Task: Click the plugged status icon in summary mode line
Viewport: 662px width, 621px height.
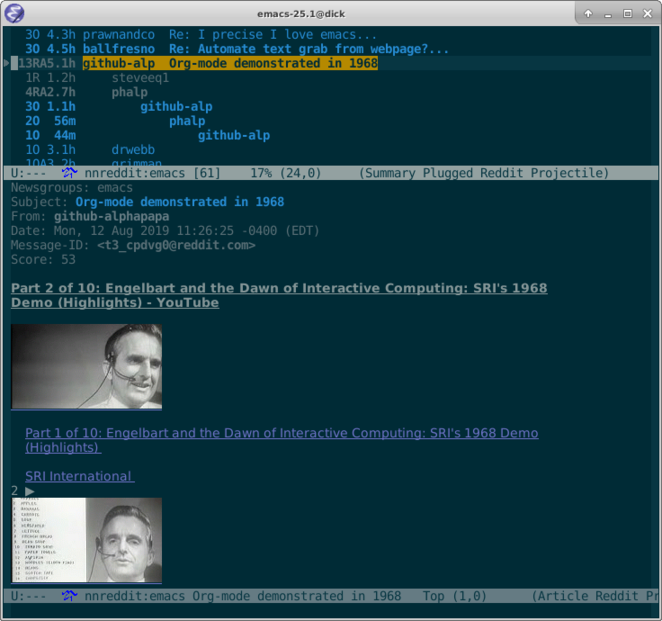Action: (69, 173)
